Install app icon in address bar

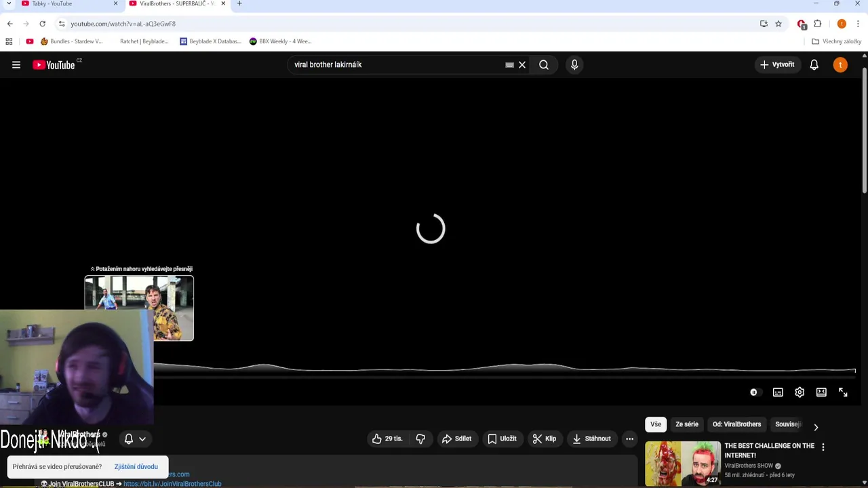764,24
